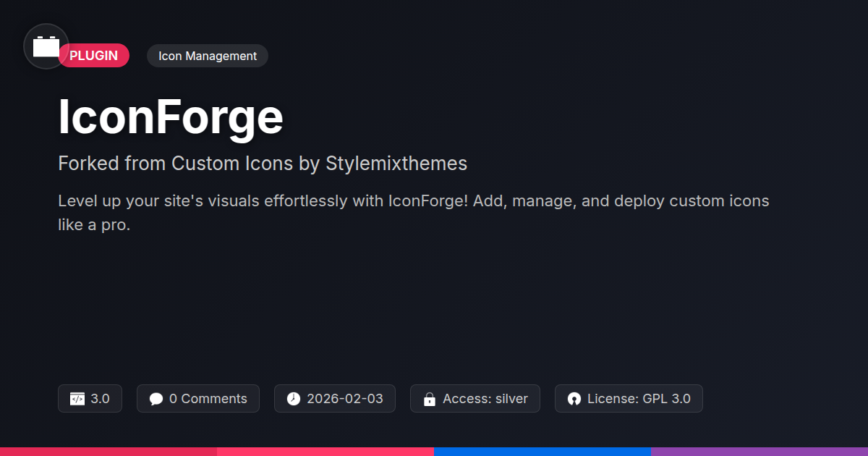Click the code version icon beside 3.0
The image size is (868, 456).
(x=77, y=399)
